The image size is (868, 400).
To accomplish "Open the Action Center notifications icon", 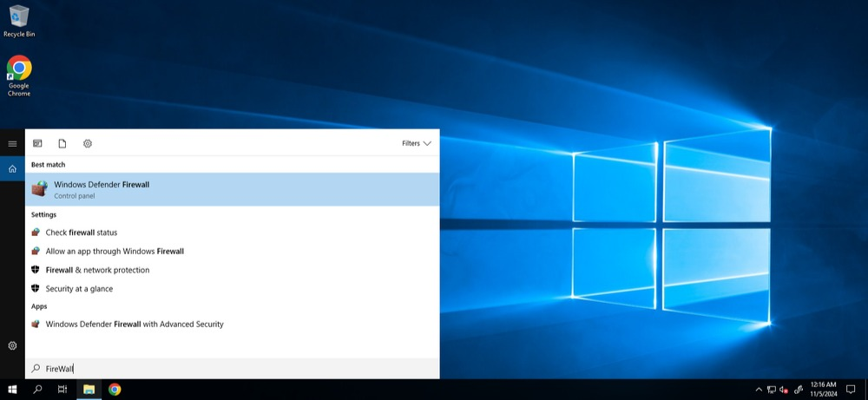I will [851, 390].
